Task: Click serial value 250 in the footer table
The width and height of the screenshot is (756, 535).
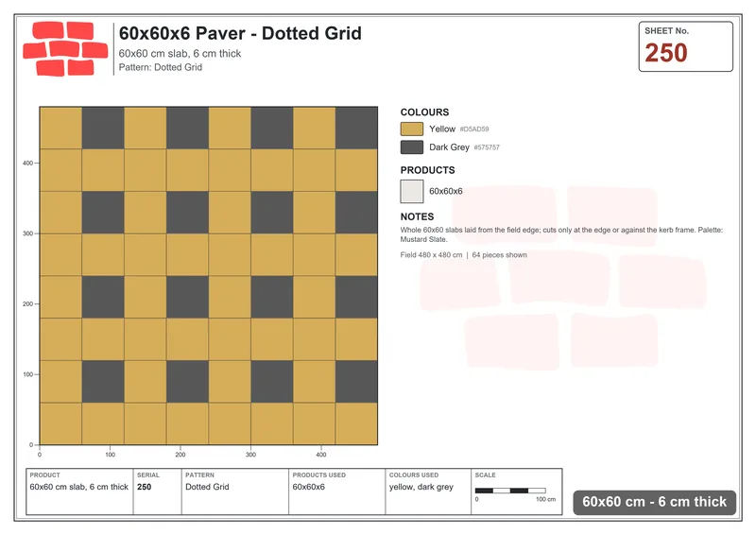Action: [x=145, y=487]
